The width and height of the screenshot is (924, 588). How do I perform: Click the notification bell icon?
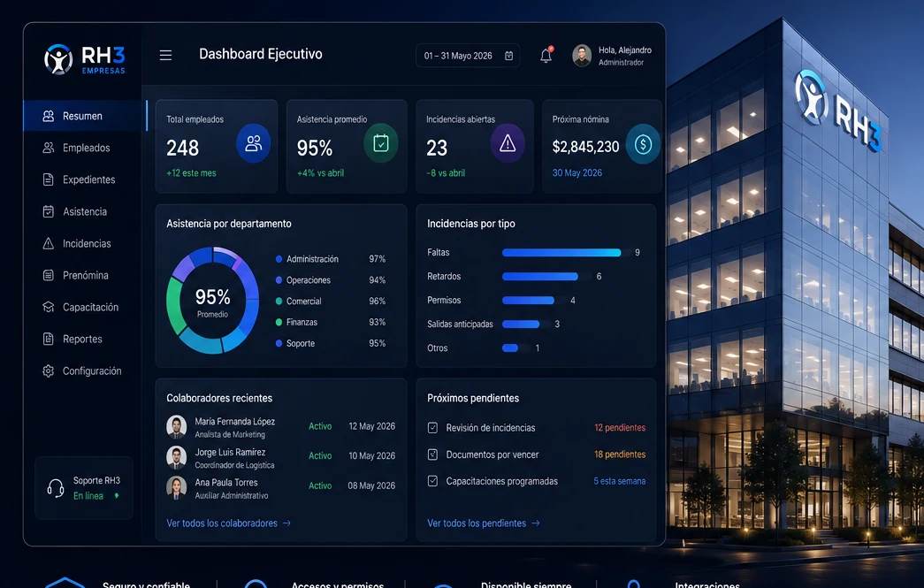(546, 55)
